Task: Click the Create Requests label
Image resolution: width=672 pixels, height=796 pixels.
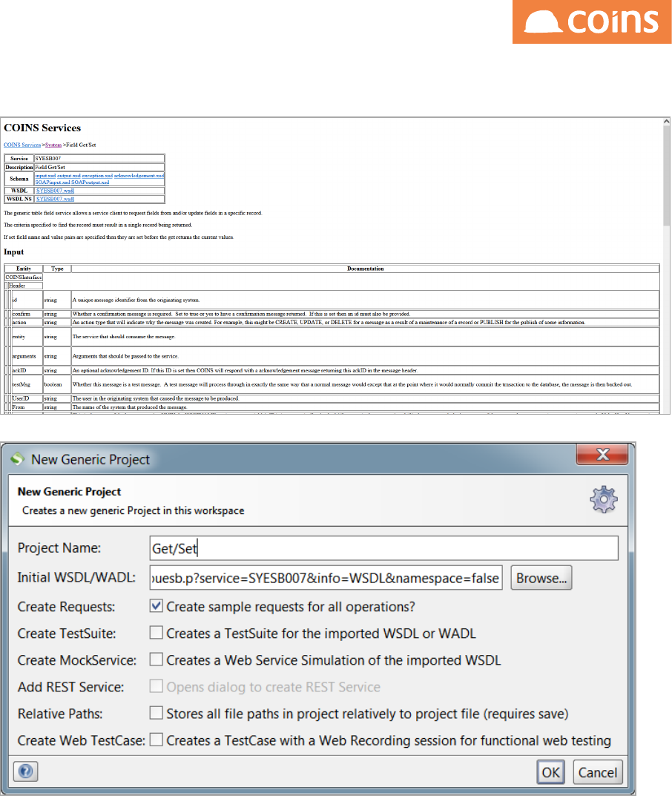Action: (66, 607)
